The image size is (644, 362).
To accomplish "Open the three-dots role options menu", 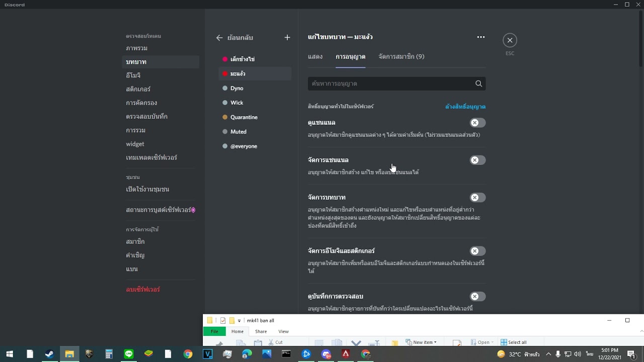I will pos(481,37).
